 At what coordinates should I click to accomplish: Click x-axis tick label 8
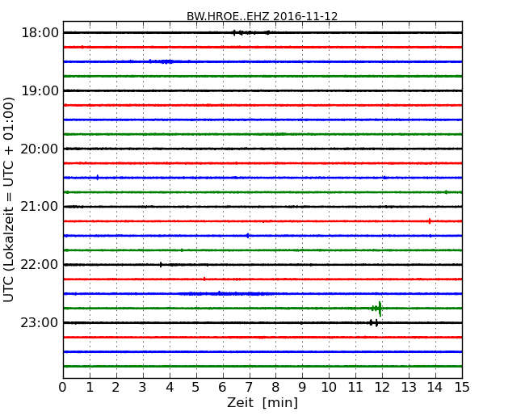coord(276,388)
